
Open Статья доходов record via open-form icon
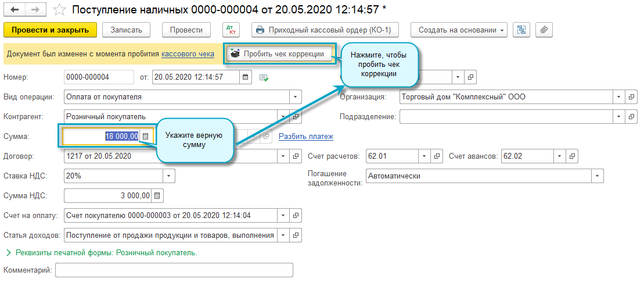pos(296,235)
